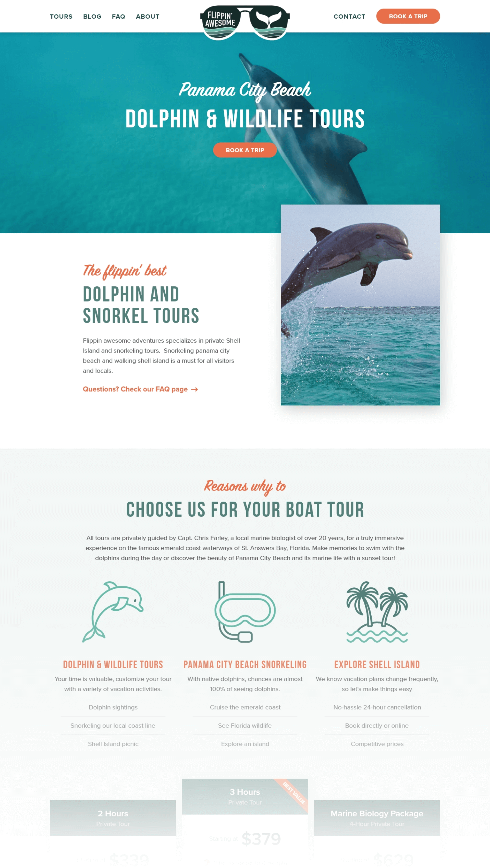Screen dimensions: 490x868
Task: Click the BOOK A TRIP navbar button
Action: click(408, 16)
